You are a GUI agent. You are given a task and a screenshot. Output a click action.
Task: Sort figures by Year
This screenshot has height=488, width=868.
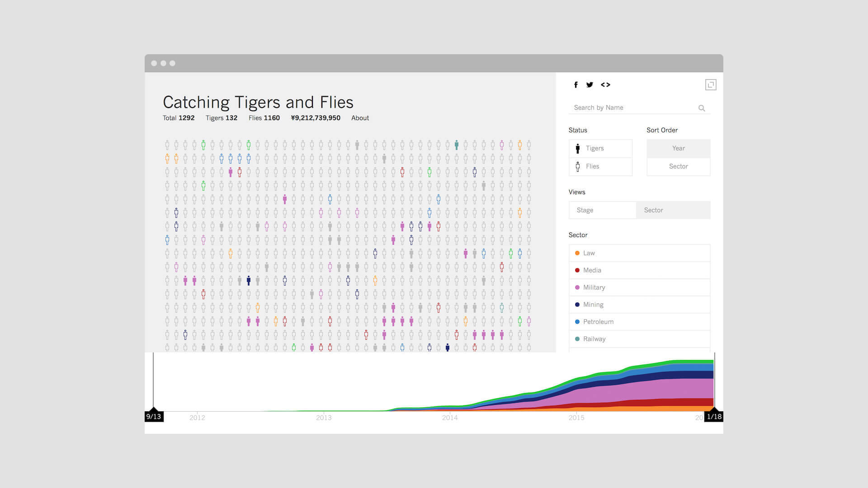[678, 148]
